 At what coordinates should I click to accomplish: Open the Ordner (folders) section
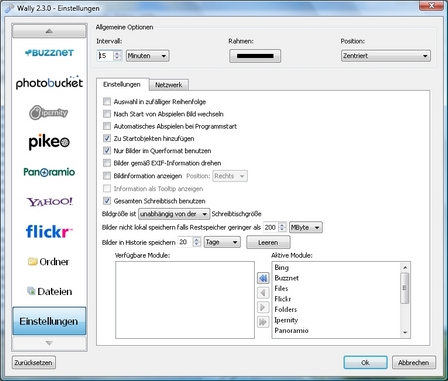pyautogui.click(x=49, y=262)
